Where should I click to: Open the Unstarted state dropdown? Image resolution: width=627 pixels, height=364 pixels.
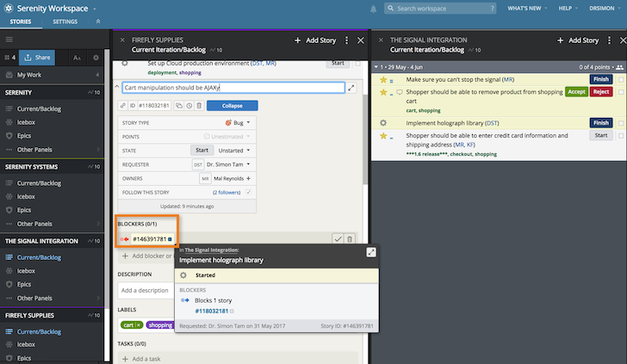click(235, 150)
